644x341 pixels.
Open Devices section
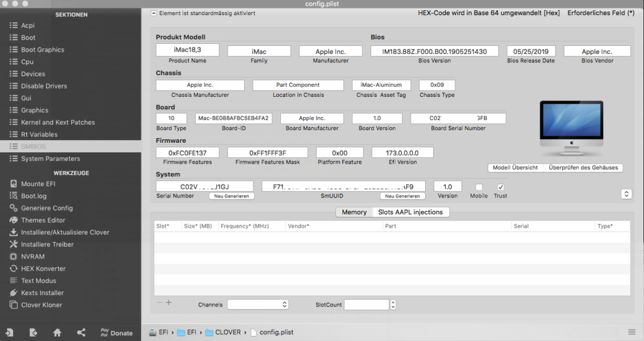click(x=70, y=74)
